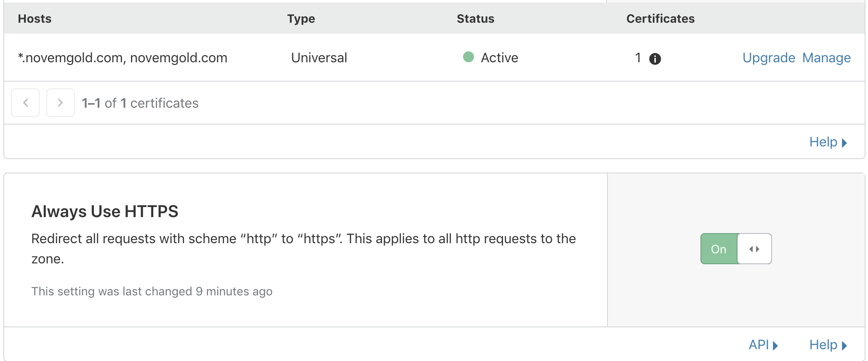Click the Hosts column header

pyautogui.click(x=35, y=19)
